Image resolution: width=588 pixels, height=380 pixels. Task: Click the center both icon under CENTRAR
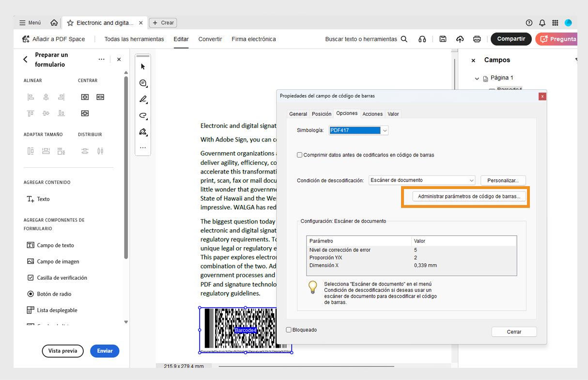[85, 113]
